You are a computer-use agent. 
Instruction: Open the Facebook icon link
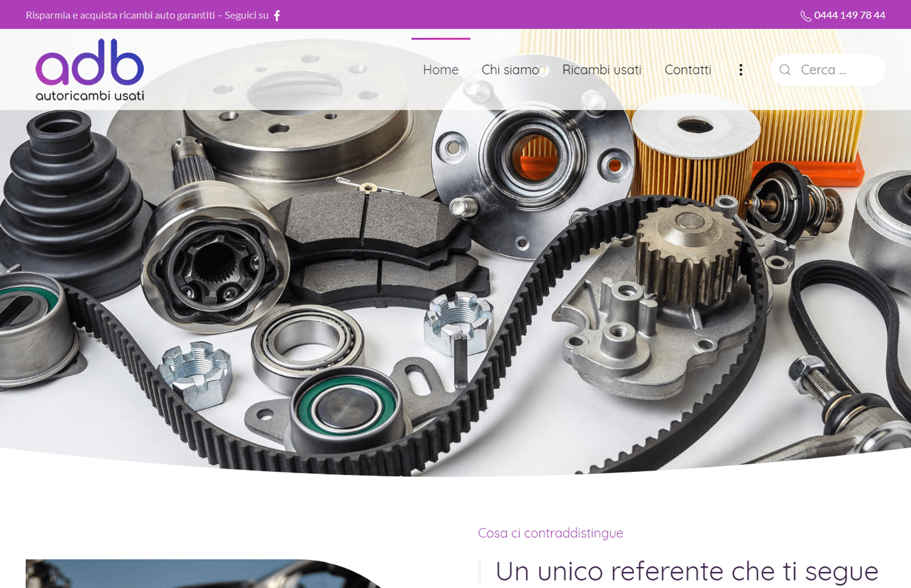(x=277, y=15)
